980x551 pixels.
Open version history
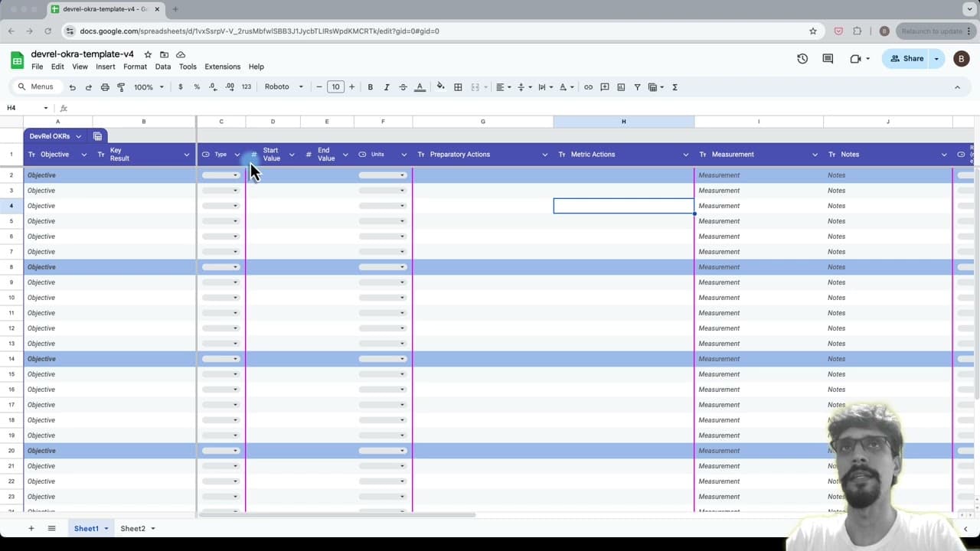802,58
